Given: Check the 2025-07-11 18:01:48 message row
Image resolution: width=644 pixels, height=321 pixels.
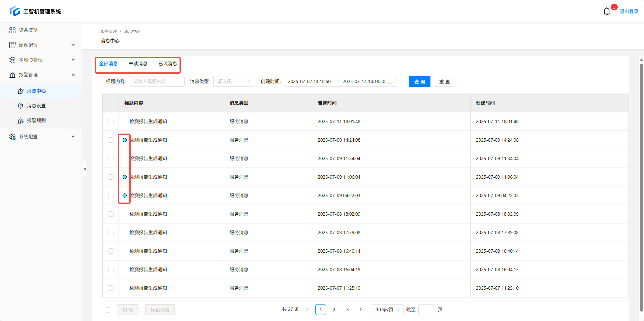Looking at the screenshot, I should click(x=111, y=121).
